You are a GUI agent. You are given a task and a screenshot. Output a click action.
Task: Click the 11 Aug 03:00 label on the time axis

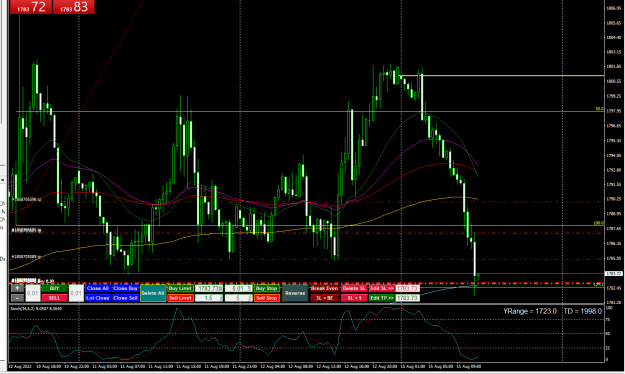pos(104,366)
